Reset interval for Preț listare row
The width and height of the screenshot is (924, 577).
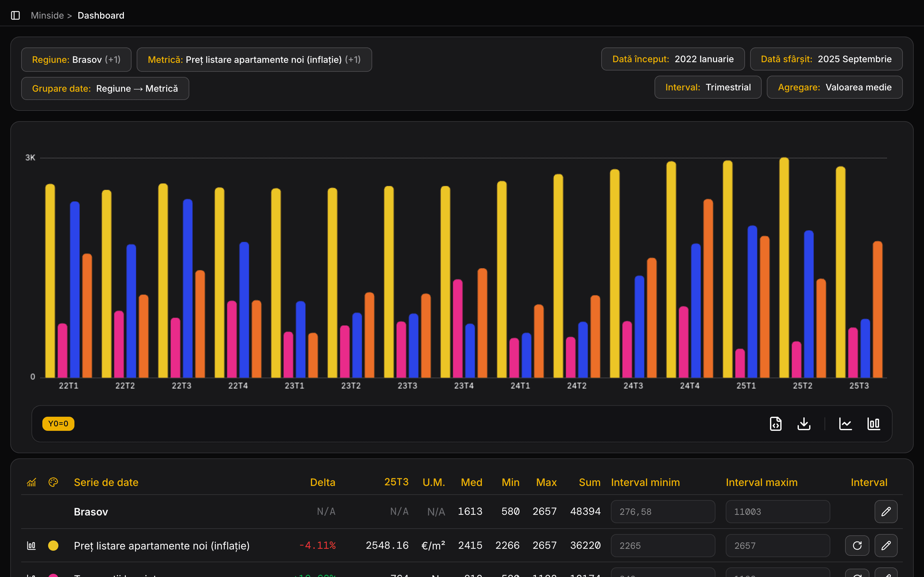pyautogui.click(x=857, y=545)
